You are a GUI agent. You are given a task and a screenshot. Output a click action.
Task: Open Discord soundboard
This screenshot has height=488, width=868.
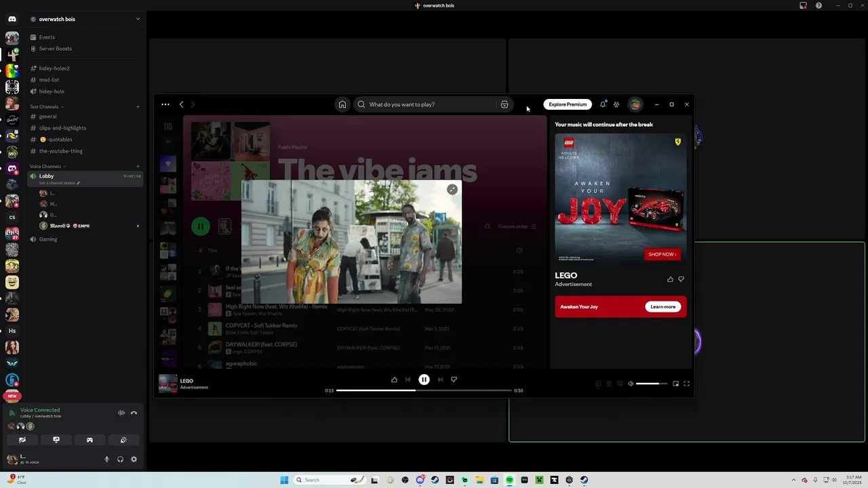point(123,440)
